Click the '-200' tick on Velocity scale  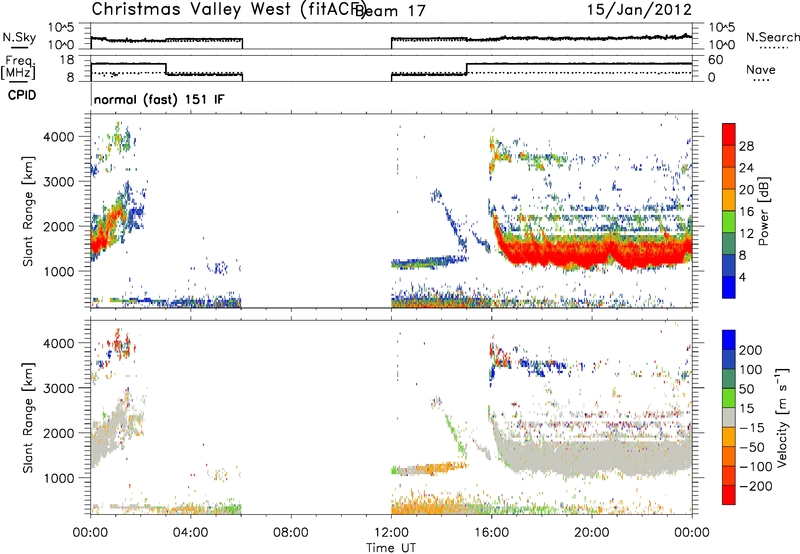pos(754,486)
